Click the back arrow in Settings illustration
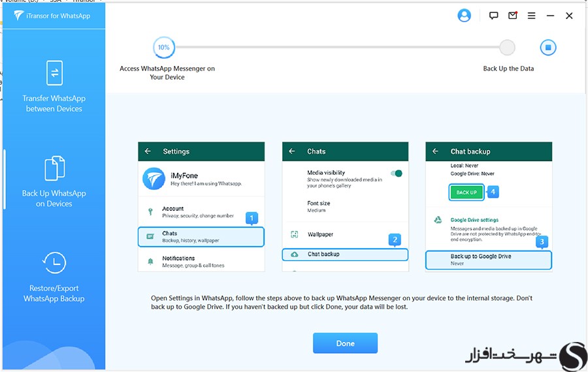The height and width of the screenshot is (372, 588). (148, 151)
